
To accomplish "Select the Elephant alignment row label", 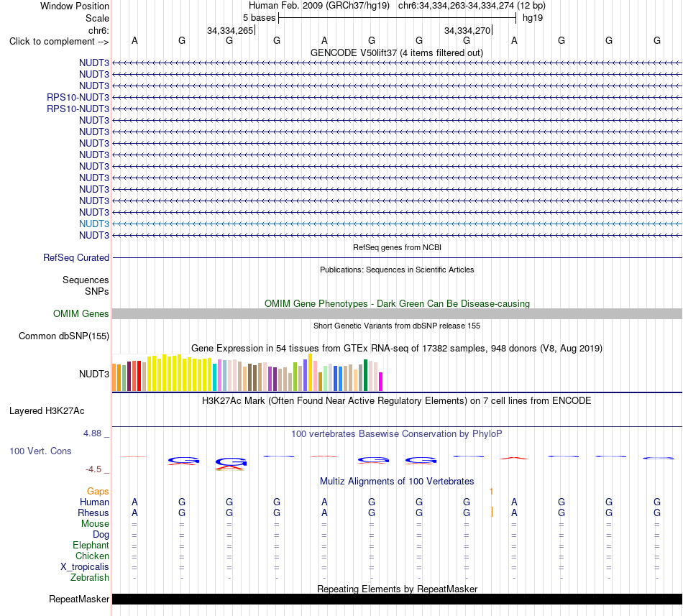I will click(91, 546).
